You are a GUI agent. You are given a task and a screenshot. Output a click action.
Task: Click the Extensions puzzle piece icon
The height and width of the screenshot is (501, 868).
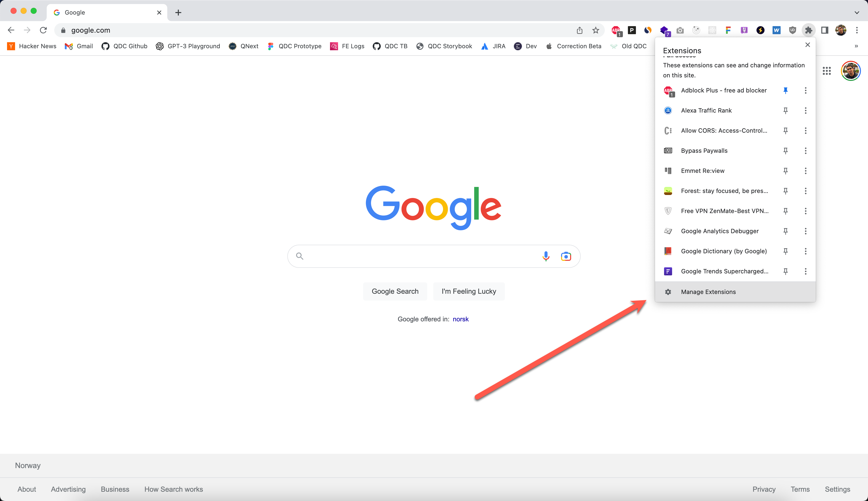pyautogui.click(x=808, y=30)
